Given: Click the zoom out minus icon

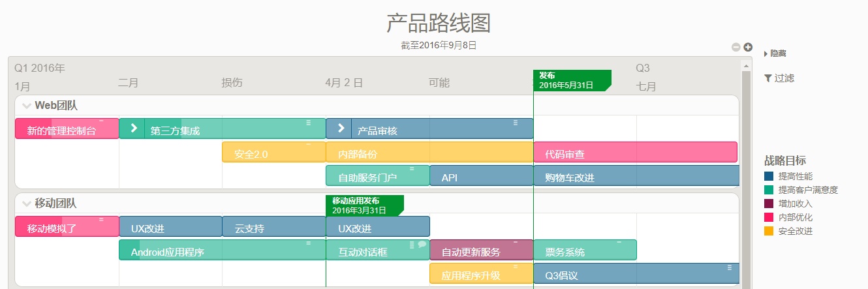Looking at the screenshot, I should (x=736, y=47).
